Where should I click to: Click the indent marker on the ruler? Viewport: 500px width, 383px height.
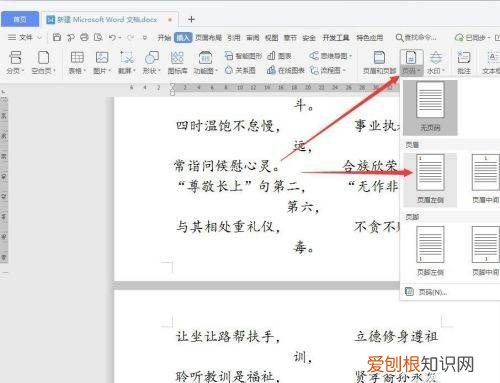172,89
